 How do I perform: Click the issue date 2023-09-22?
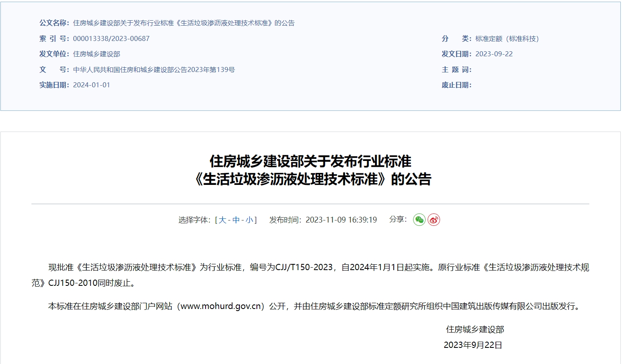pos(494,54)
